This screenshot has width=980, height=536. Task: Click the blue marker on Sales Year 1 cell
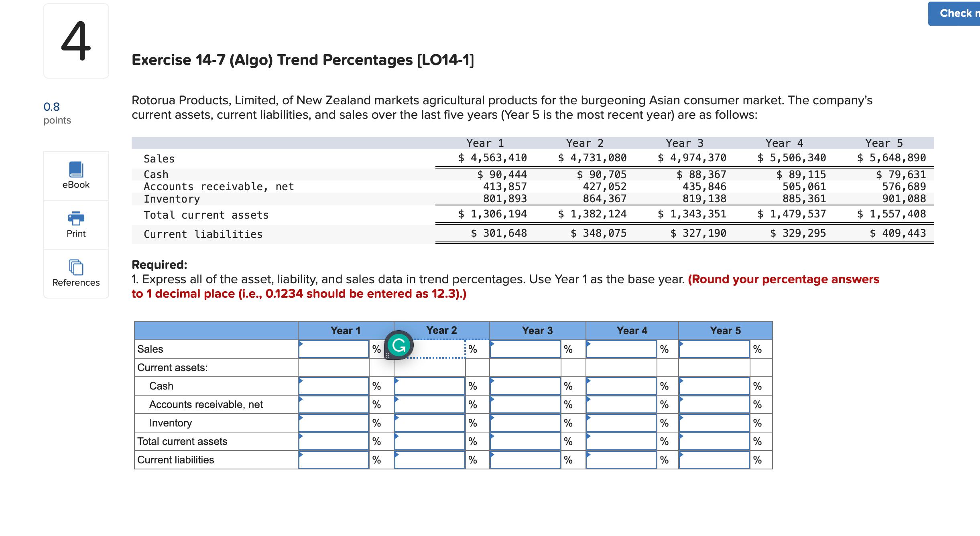point(301,343)
